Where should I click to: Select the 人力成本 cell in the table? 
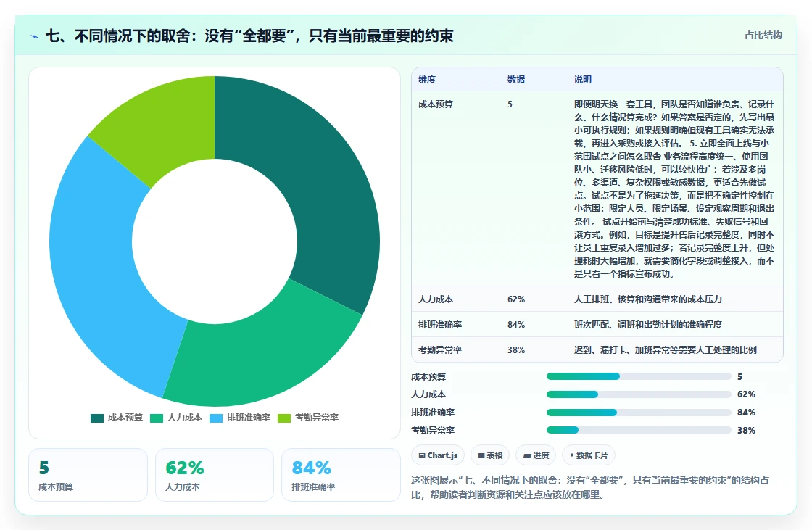(436, 299)
